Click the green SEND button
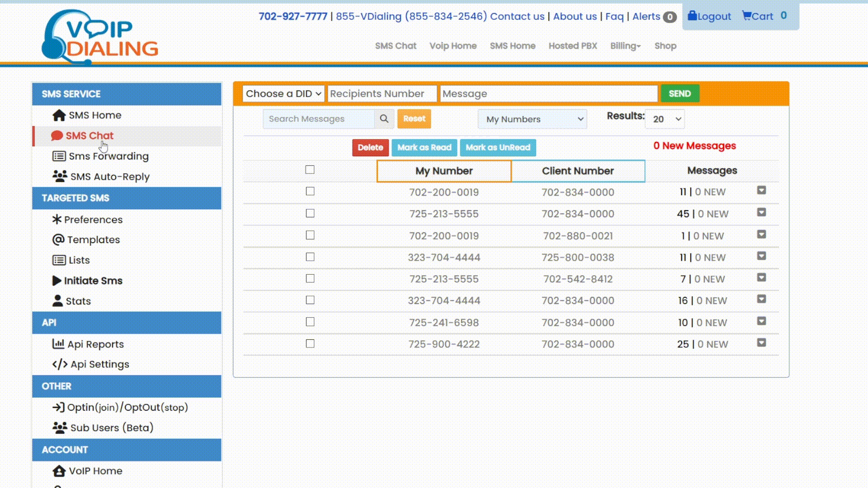 pos(680,94)
